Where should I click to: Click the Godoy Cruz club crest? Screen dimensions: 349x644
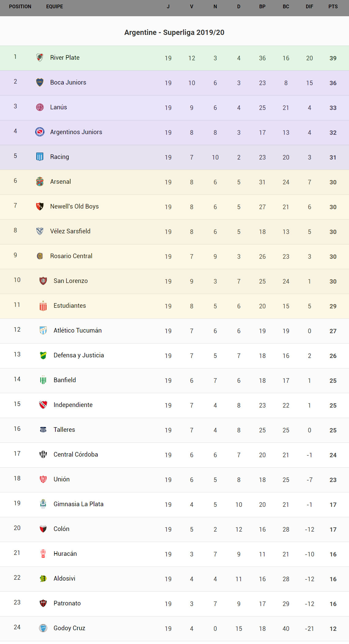[43, 628]
